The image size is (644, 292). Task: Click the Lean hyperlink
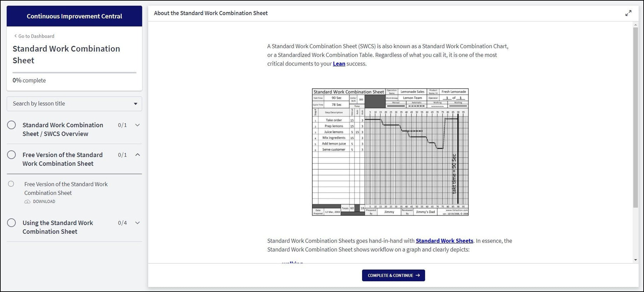(339, 64)
